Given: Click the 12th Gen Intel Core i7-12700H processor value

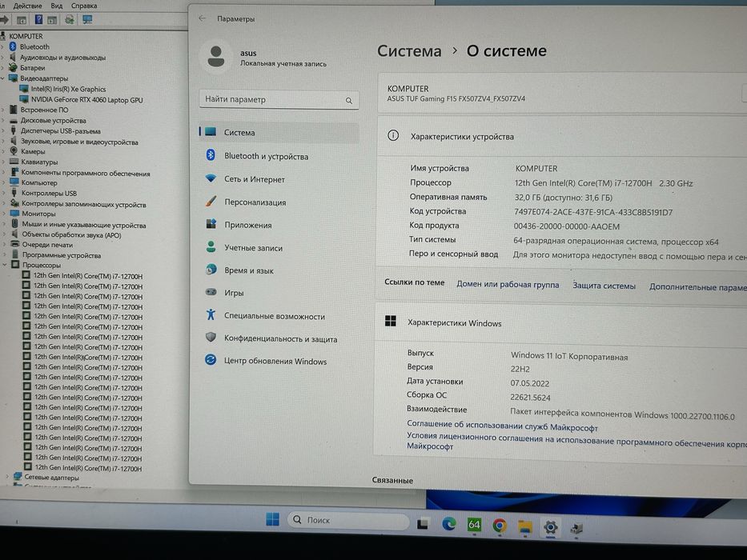Looking at the screenshot, I should tap(604, 183).
